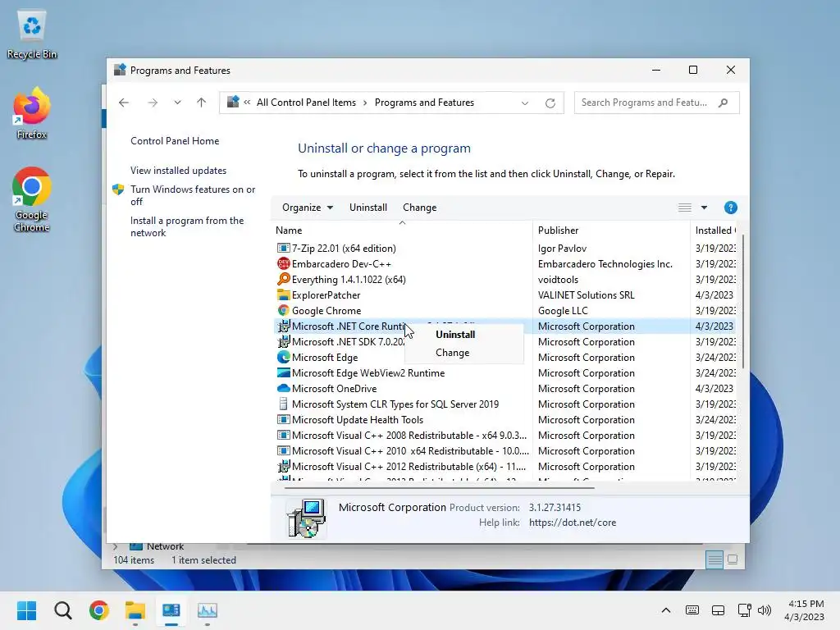840x630 pixels.
Task: Expand the Network tree item in Explorer
Action: (115, 546)
